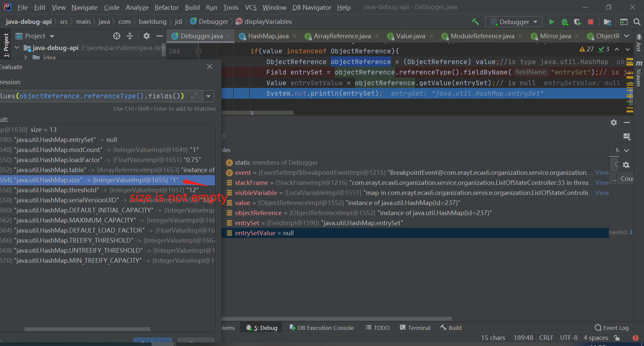Start debugging with the bug icon
The width and height of the screenshot is (644, 346).
(x=565, y=22)
